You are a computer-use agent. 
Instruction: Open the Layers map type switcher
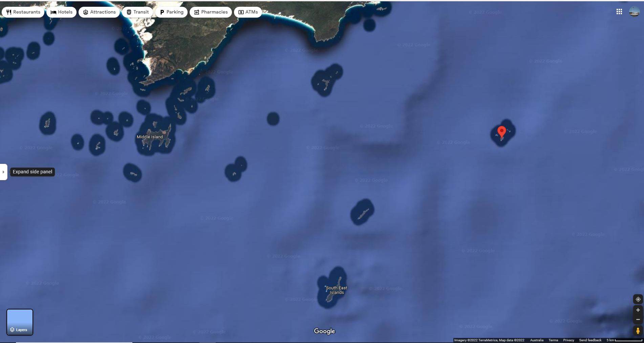coord(20,322)
